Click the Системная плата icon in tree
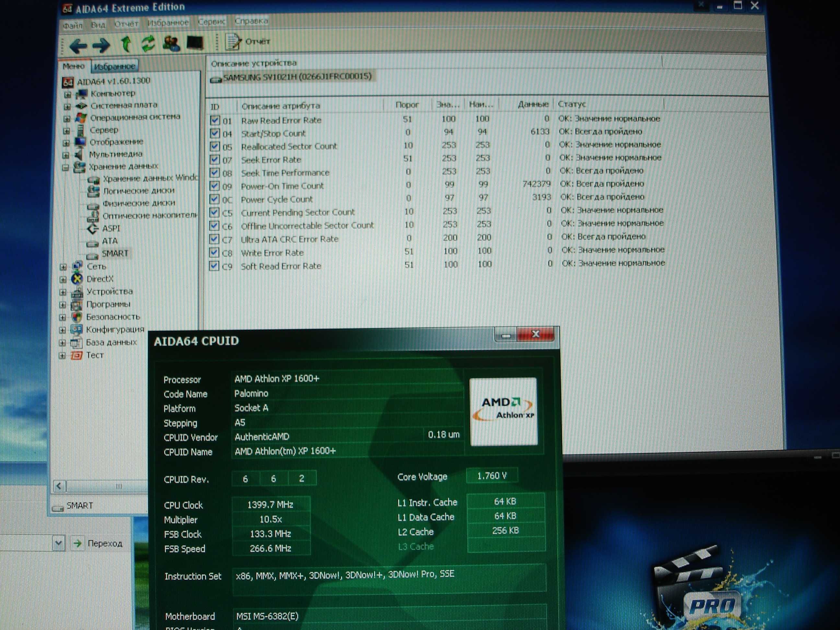The image size is (840, 630). (x=81, y=106)
